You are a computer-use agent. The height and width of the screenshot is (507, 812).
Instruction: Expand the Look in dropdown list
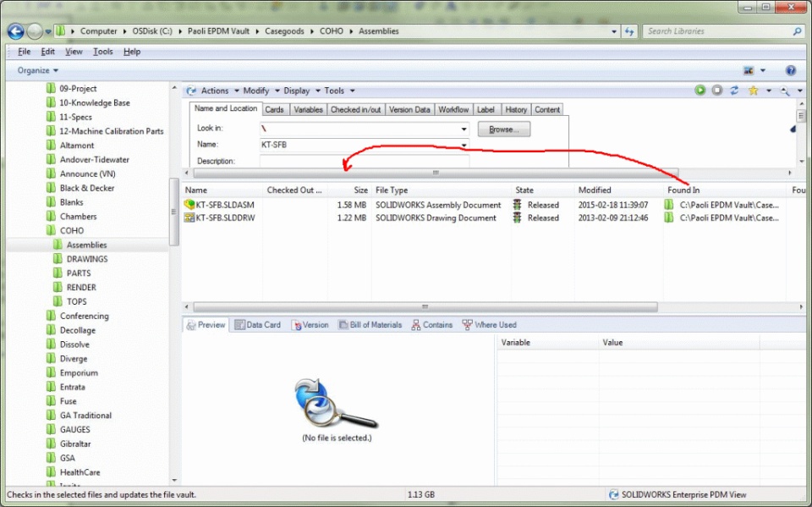point(464,129)
